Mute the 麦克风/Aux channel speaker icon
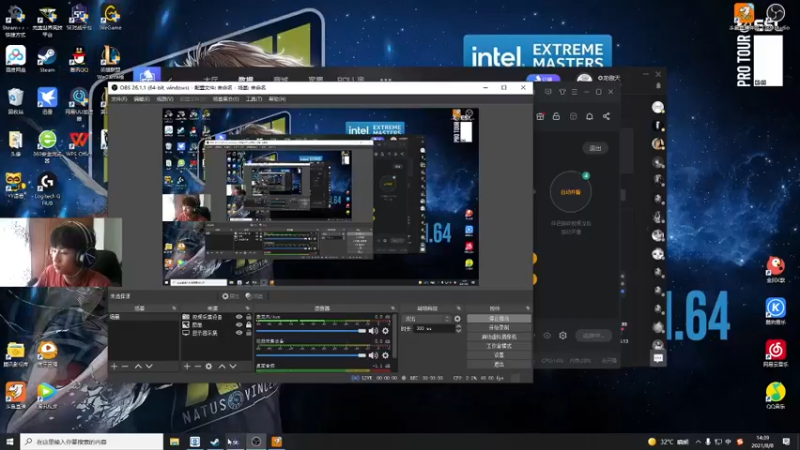 click(373, 331)
